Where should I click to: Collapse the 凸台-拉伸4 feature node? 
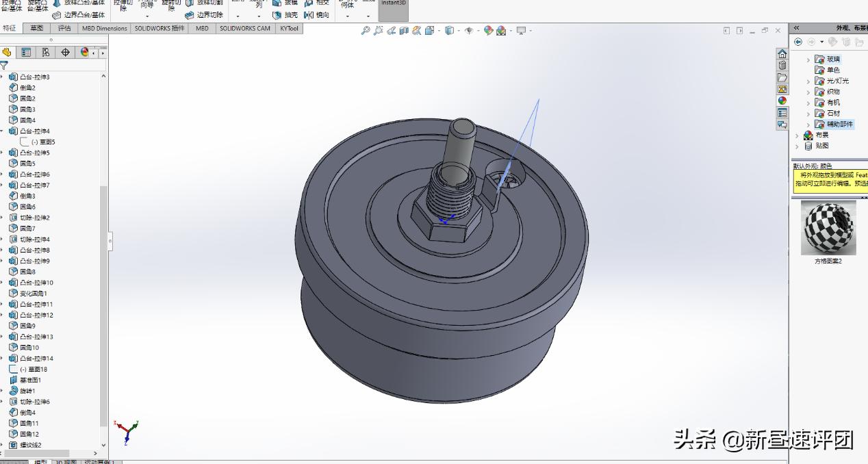point(2,131)
